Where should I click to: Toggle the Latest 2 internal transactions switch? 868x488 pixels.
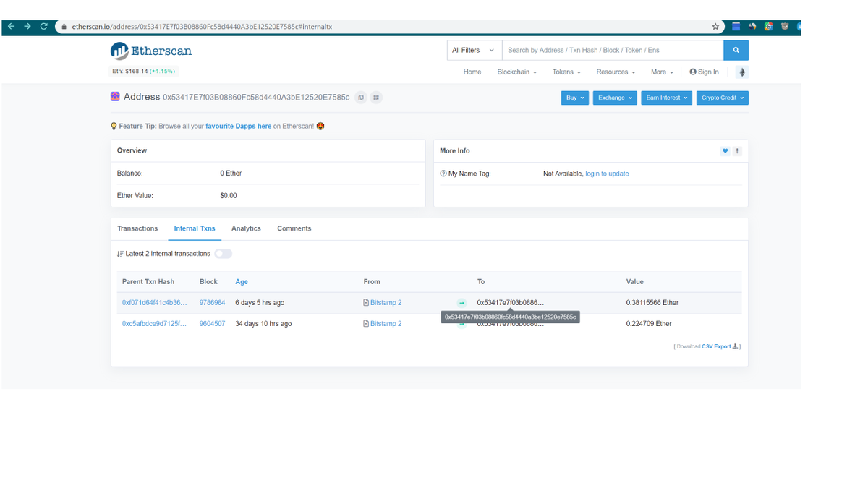(x=223, y=254)
